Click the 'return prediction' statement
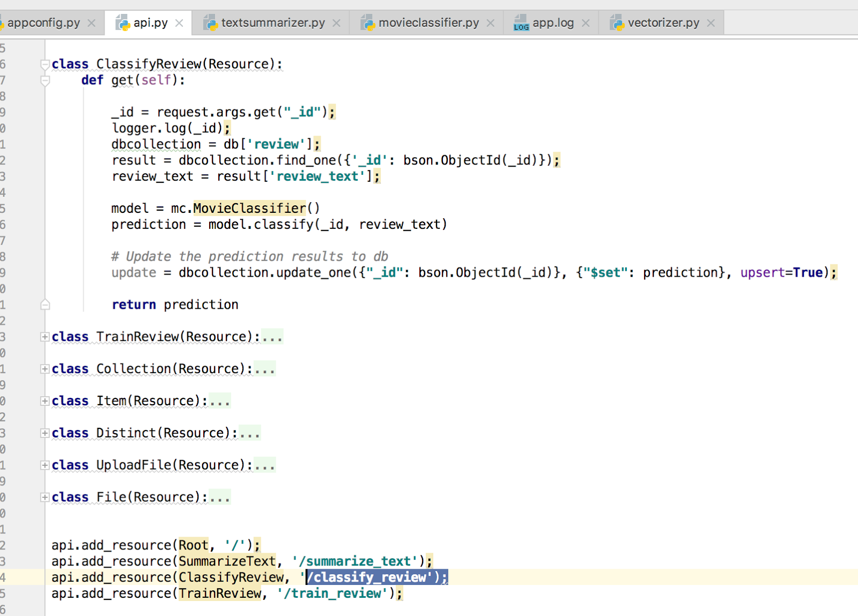This screenshot has height=616, width=858. tap(175, 305)
